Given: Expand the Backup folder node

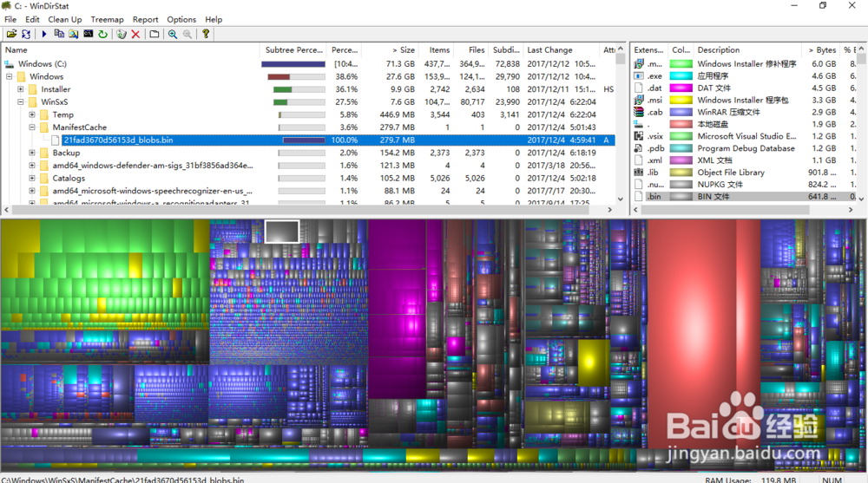Looking at the screenshot, I should [32, 153].
